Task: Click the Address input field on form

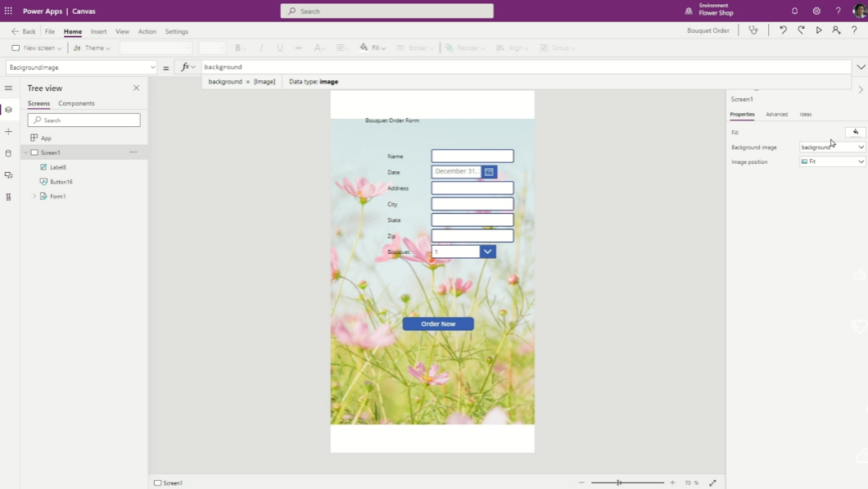Action: coord(472,188)
